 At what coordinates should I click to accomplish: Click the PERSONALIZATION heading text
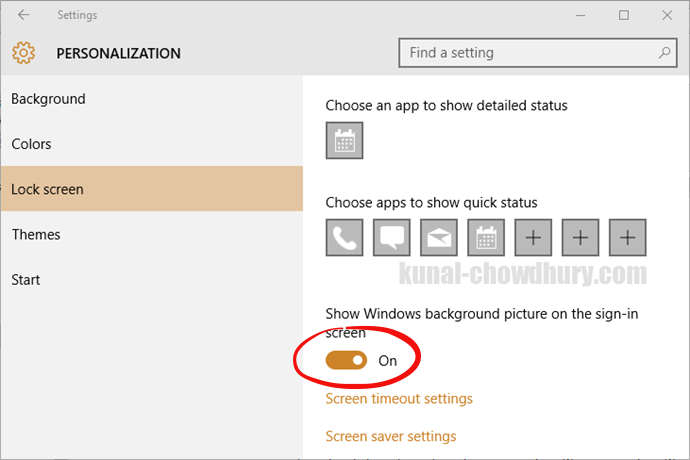point(118,53)
